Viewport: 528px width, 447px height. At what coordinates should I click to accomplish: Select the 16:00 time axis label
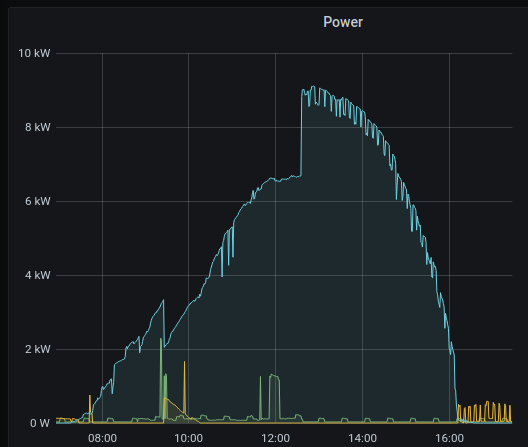click(x=449, y=438)
